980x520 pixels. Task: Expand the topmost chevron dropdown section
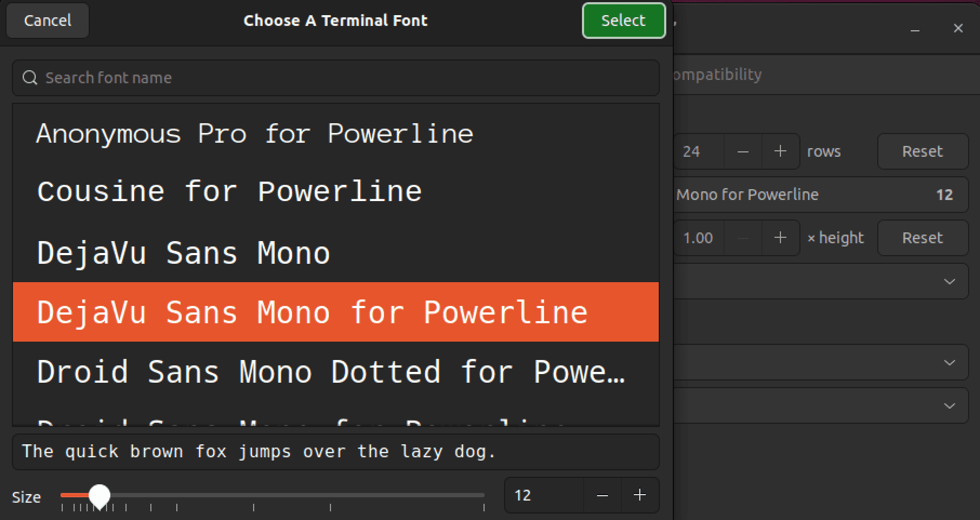coord(950,282)
